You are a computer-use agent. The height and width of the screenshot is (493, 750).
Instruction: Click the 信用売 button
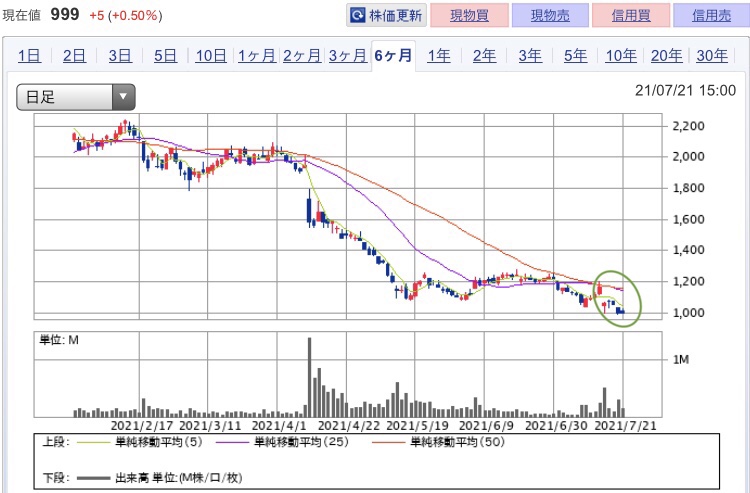711,15
